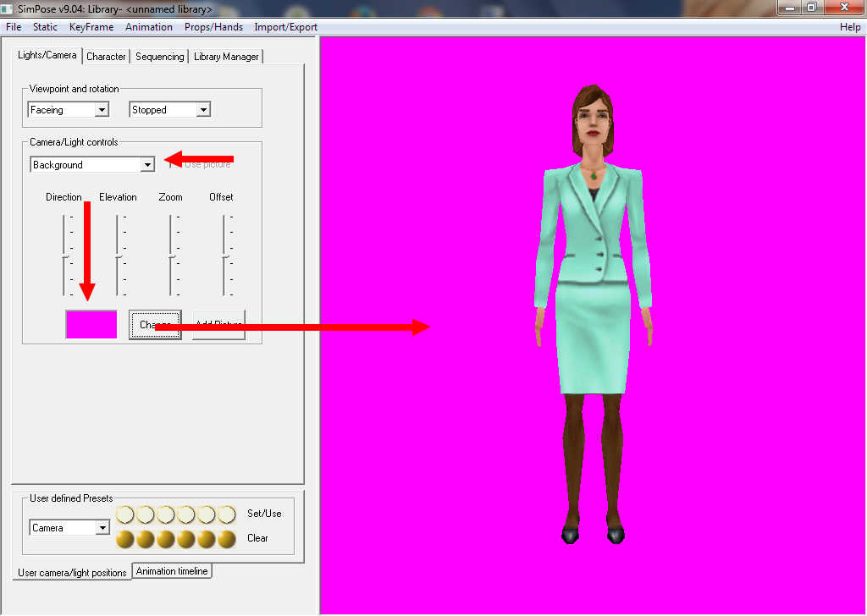The image size is (867, 616).
Task: Open the Faceing viewpoint dropdown
Action: [x=102, y=110]
